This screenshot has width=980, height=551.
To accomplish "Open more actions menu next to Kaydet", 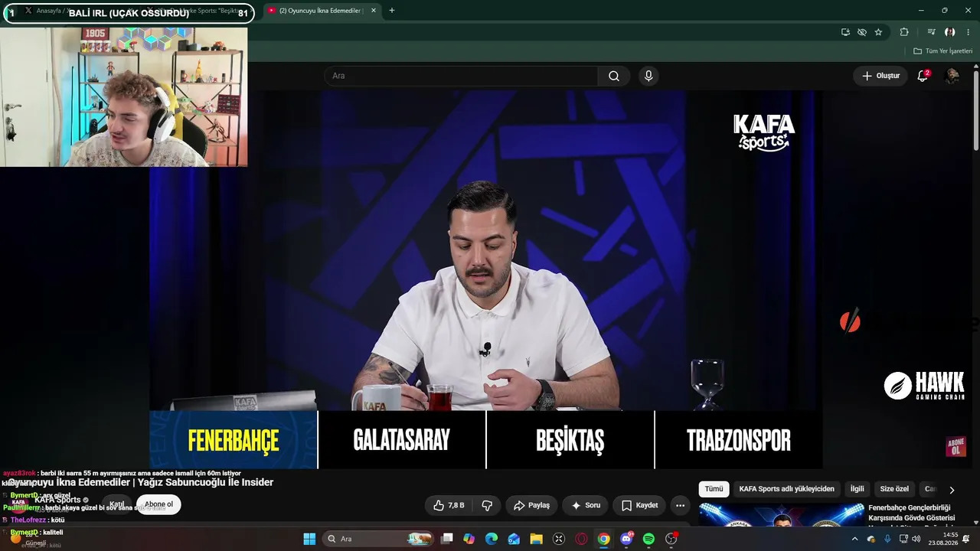I will (680, 505).
